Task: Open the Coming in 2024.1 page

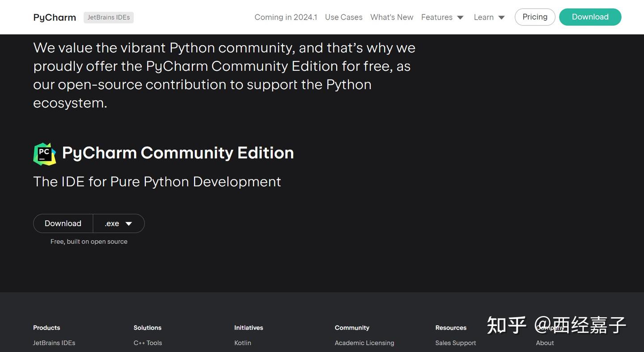Action: pos(285,17)
